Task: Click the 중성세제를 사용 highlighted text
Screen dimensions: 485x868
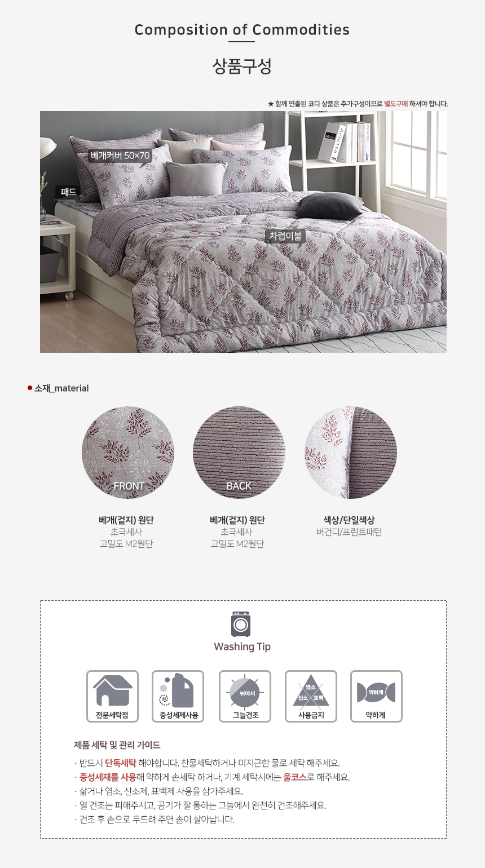Action: (x=107, y=777)
